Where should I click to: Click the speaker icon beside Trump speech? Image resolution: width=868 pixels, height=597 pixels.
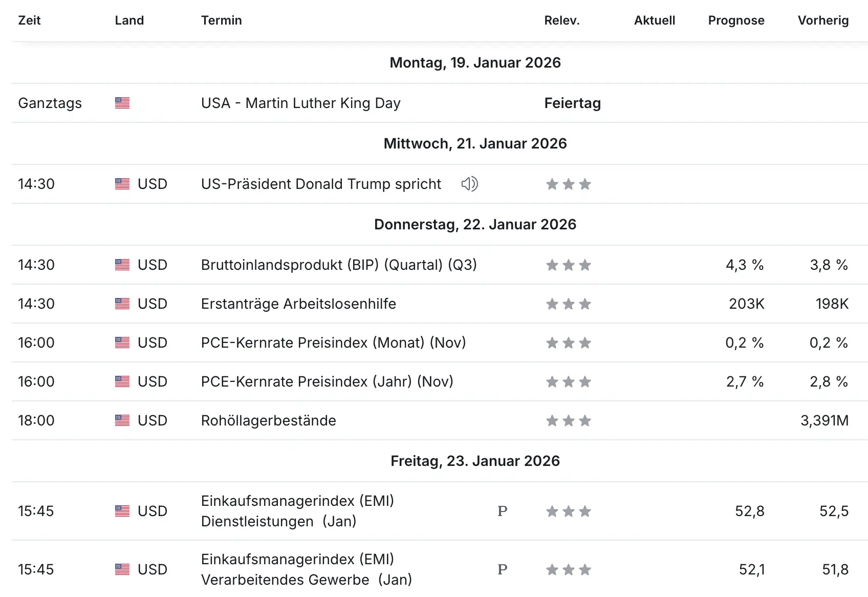[469, 184]
